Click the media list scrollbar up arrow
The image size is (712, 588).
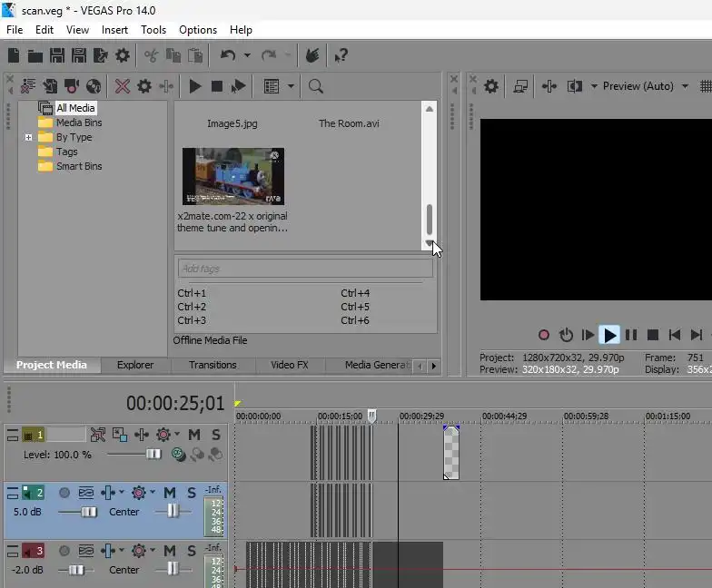pyautogui.click(x=429, y=109)
